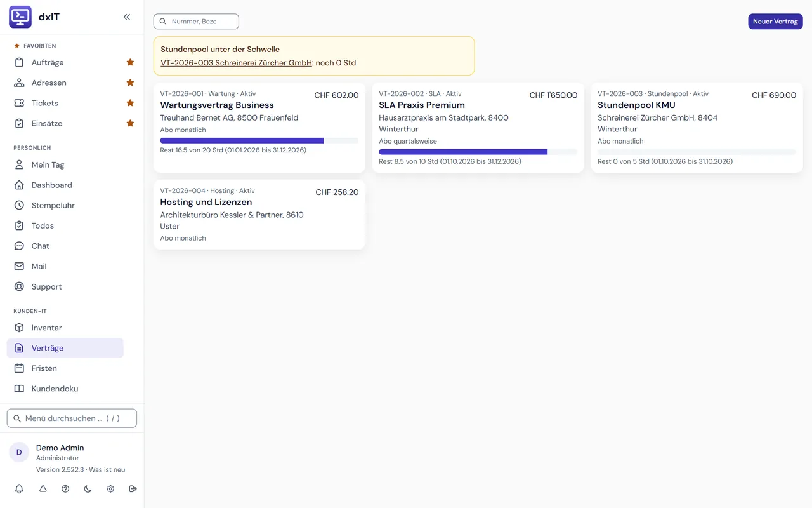Open Fristen calendar icon
Image resolution: width=812 pixels, height=508 pixels.
click(19, 368)
